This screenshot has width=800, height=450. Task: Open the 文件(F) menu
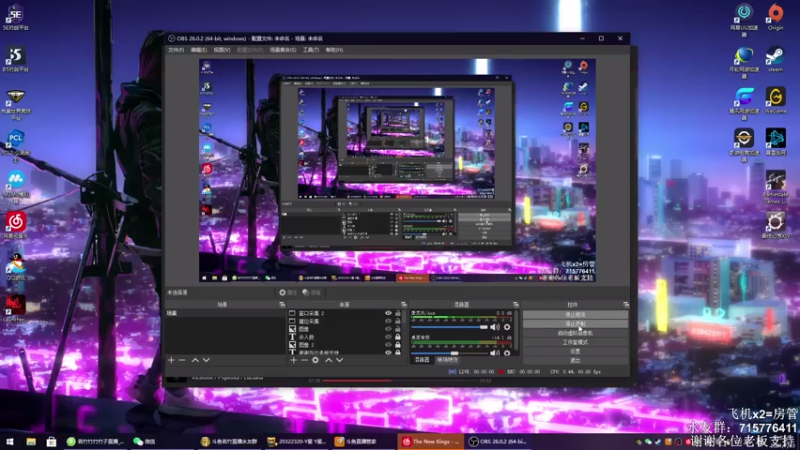point(176,50)
